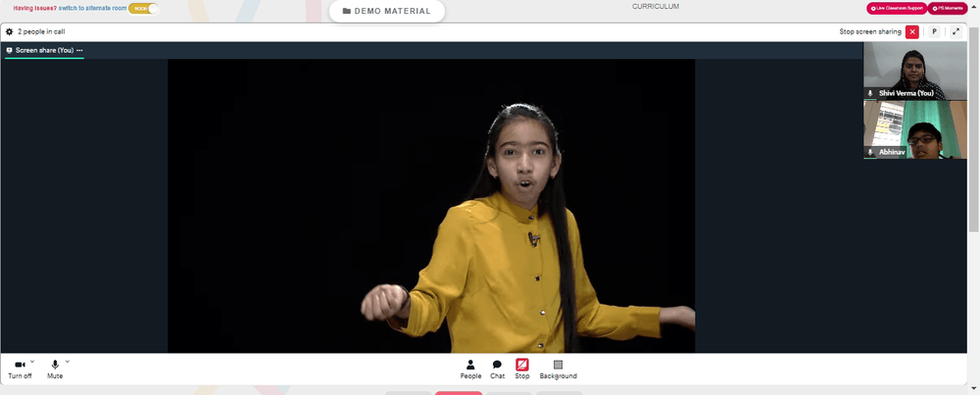This screenshot has height=395, width=980.
Task: Click 'switch to alternate room' text
Action: tap(92, 9)
